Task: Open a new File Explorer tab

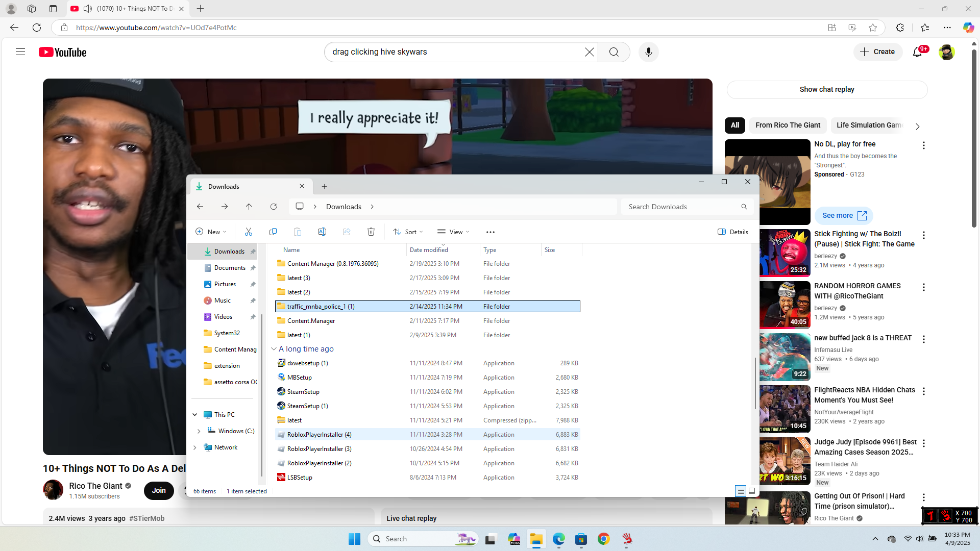Action: [x=325, y=187]
